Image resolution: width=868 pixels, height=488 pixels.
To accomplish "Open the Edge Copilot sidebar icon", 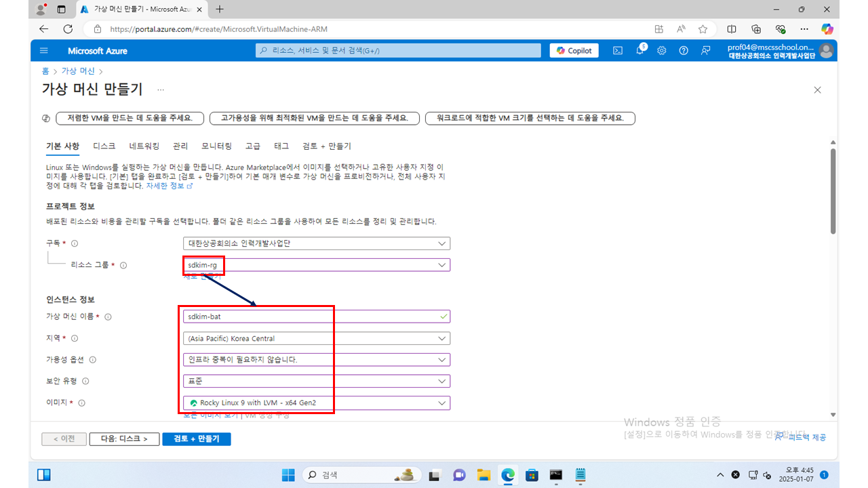I will point(827,29).
